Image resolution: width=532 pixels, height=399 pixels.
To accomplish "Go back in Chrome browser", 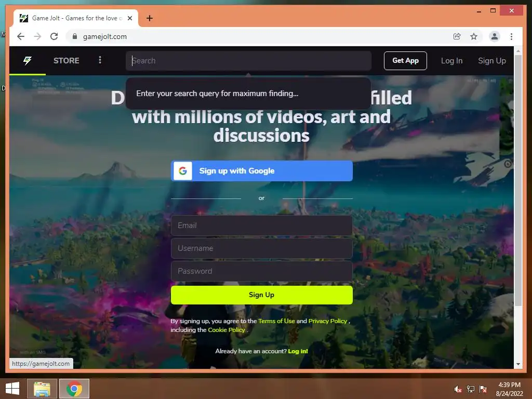I will coord(21,36).
